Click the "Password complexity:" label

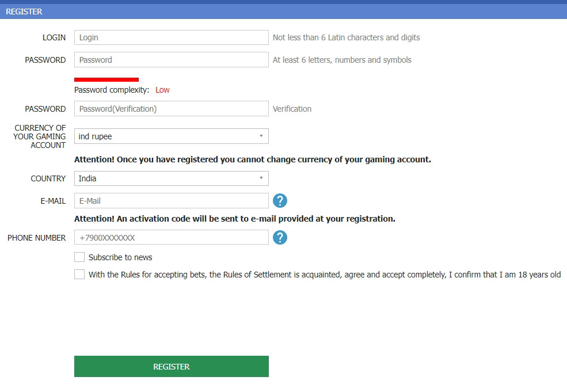[111, 90]
